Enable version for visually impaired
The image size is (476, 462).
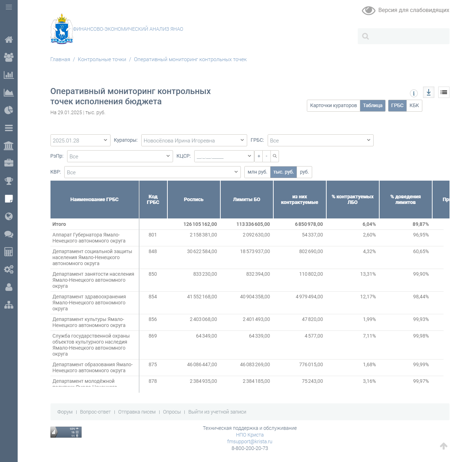coord(406,10)
